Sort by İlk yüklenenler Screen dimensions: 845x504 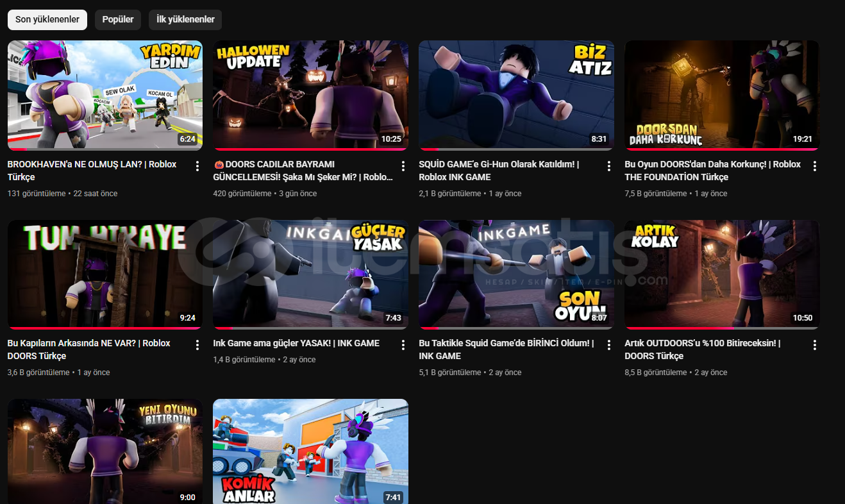point(185,19)
